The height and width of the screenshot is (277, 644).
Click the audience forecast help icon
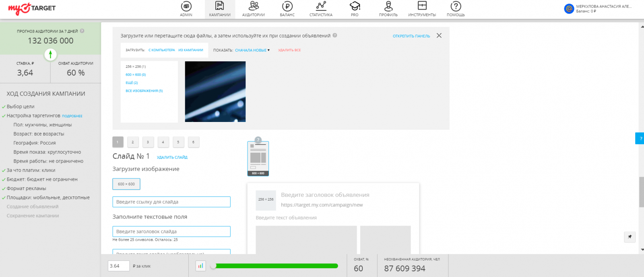click(x=82, y=31)
